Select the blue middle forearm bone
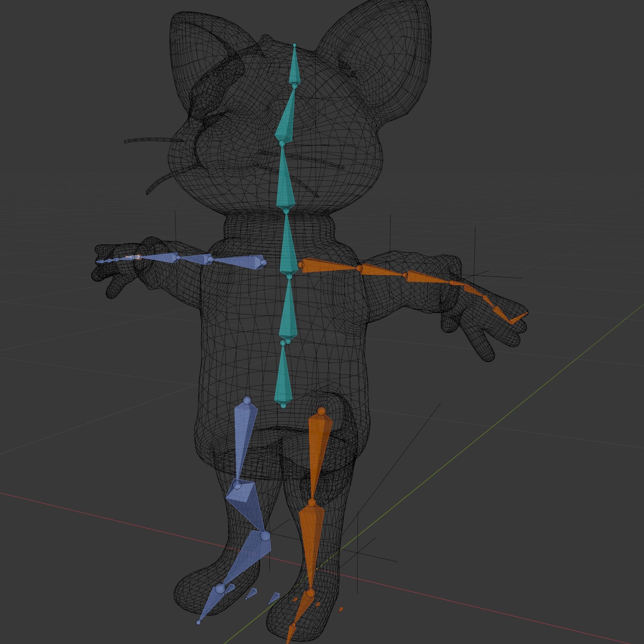Image resolution: width=644 pixels, height=644 pixels. [195, 259]
